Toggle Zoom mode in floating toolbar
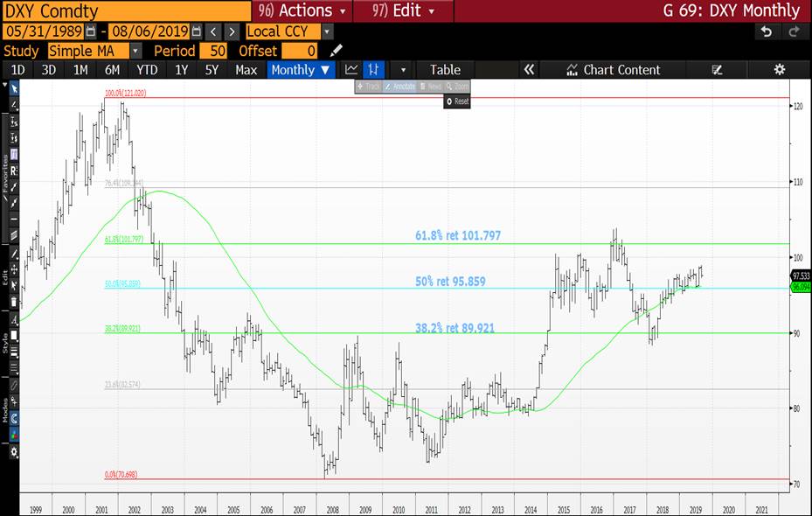The height and width of the screenshot is (516, 812). (x=457, y=87)
